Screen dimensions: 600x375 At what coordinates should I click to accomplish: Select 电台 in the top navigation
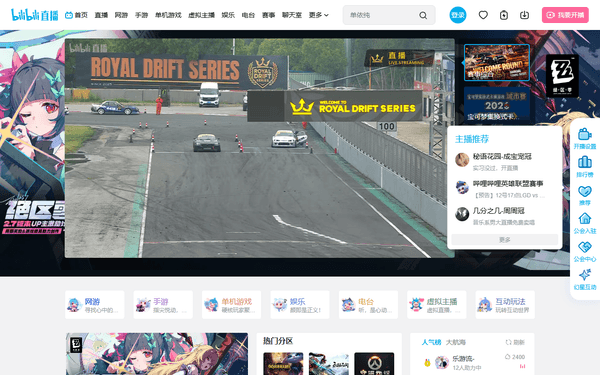tap(248, 15)
